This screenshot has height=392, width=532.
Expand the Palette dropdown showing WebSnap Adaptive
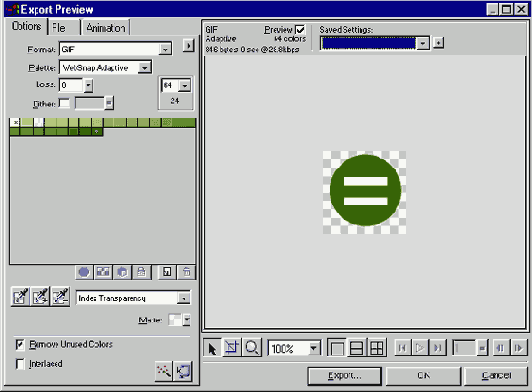coord(106,68)
